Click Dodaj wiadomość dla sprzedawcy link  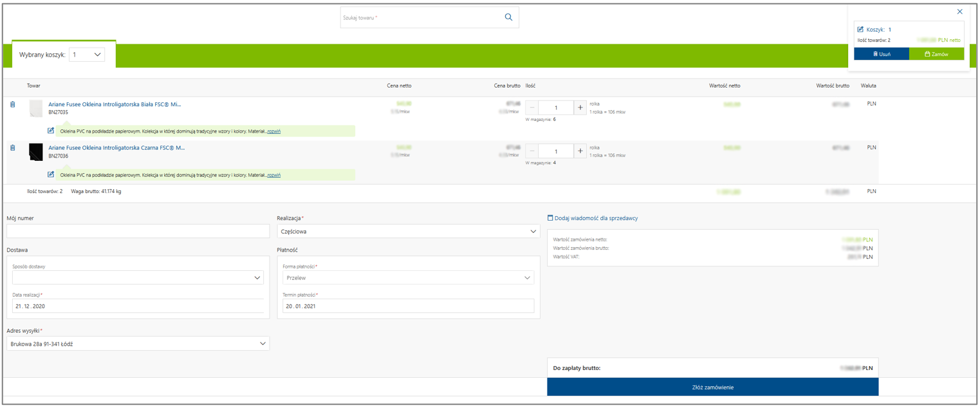(x=596, y=218)
